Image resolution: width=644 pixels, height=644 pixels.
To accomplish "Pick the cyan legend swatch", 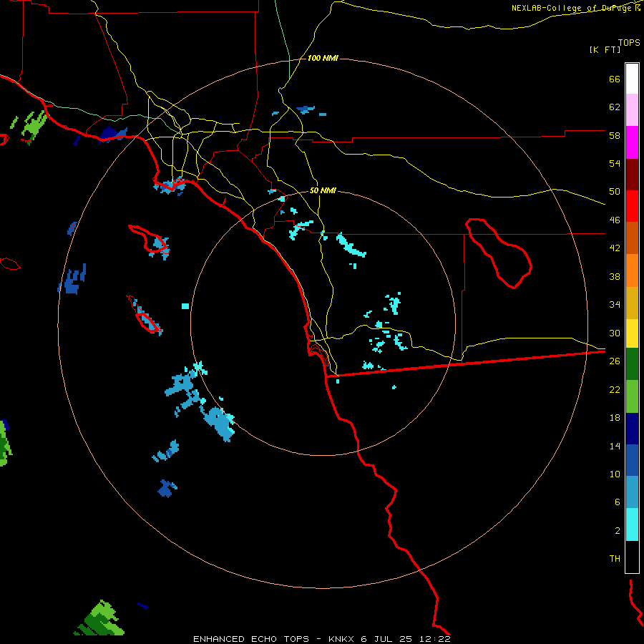I will coord(632,525).
